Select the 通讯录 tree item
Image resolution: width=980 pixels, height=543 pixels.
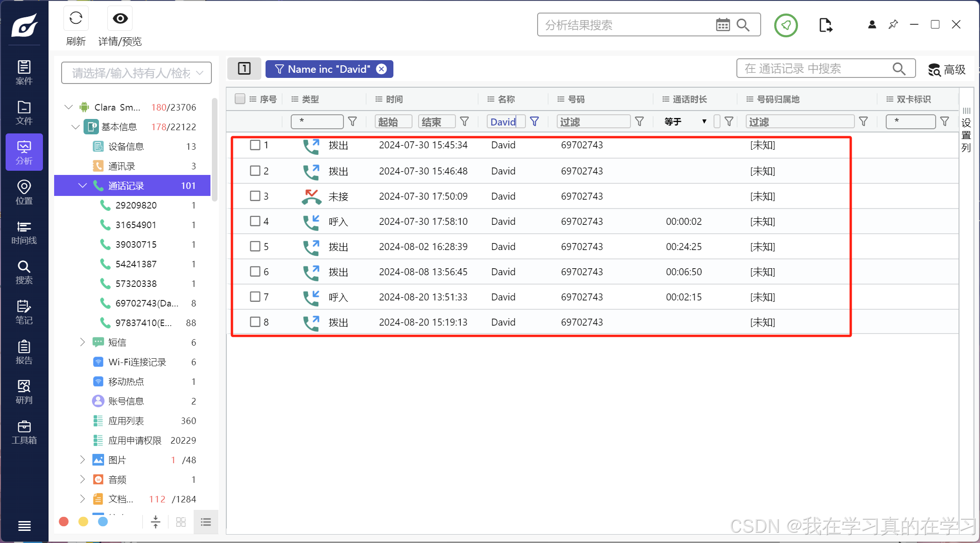coord(122,166)
